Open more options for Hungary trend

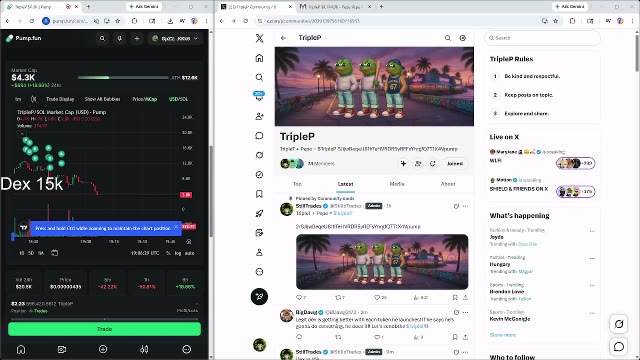click(x=592, y=258)
